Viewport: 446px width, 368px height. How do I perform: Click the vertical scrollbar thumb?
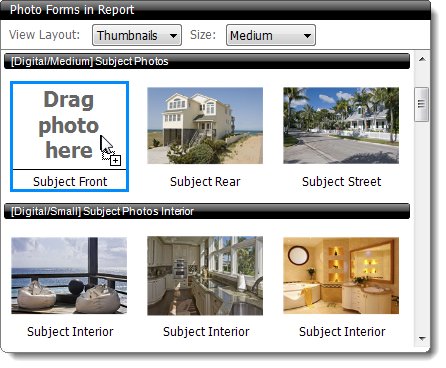pyautogui.click(x=422, y=104)
